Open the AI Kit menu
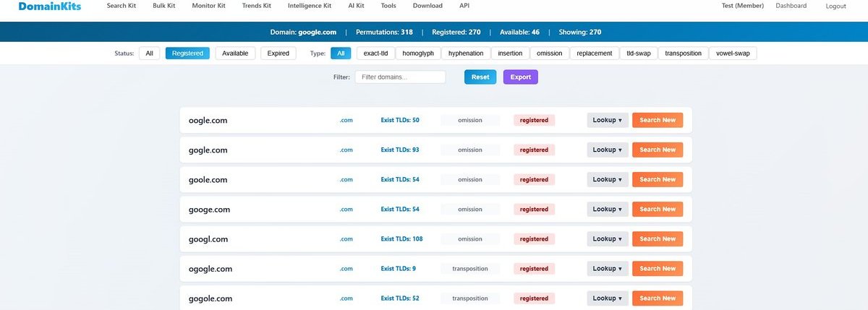This screenshot has width=868, height=310. coord(355,6)
